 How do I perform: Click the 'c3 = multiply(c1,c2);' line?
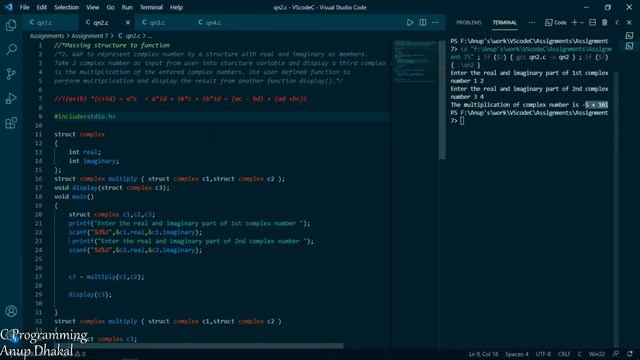coord(106,277)
